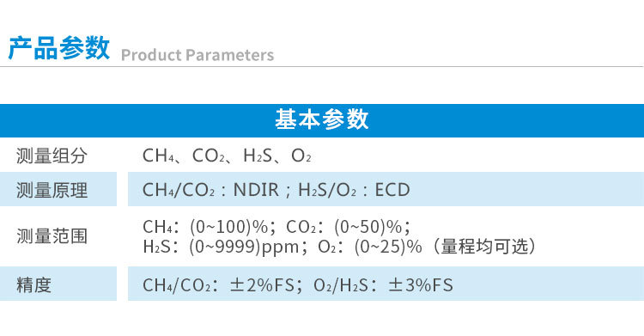Select the 精度 label cell
The height and width of the screenshot is (336, 644).
pyautogui.click(x=58, y=284)
